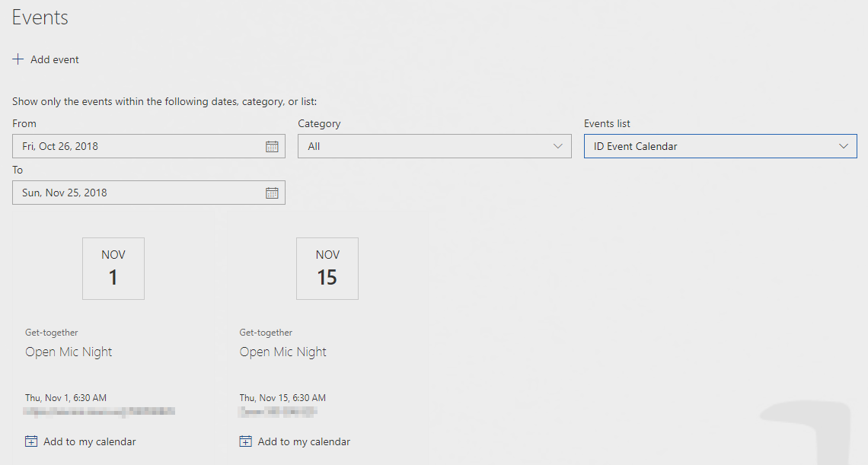The height and width of the screenshot is (465, 868).
Task: Click the NOV 1 date tile
Action: [x=113, y=268]
